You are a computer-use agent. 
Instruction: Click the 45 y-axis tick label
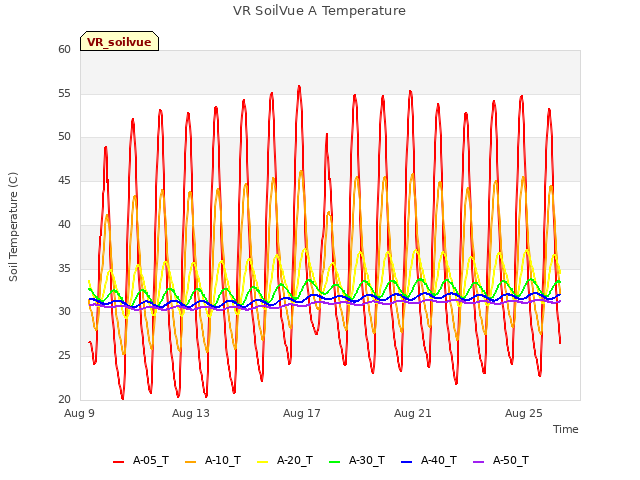[64, 180]
